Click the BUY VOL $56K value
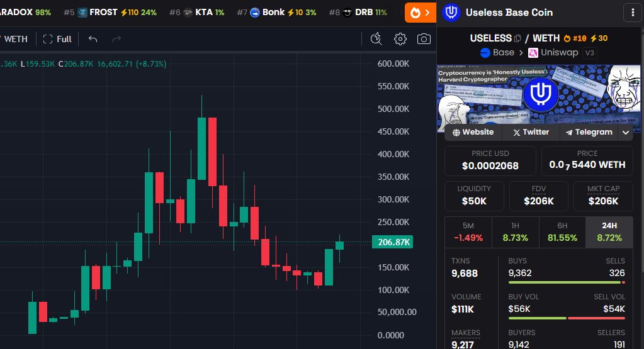Viewport: 644px width, 349px height. coord(519,309)
